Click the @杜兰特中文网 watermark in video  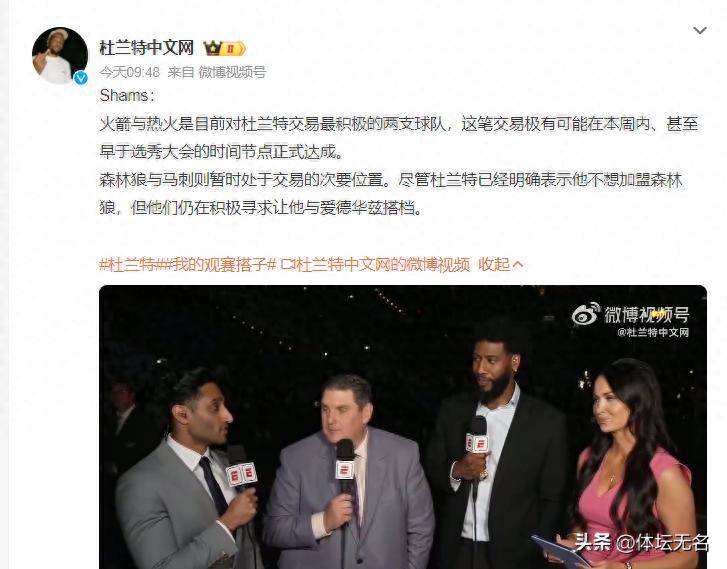point(653,332)
